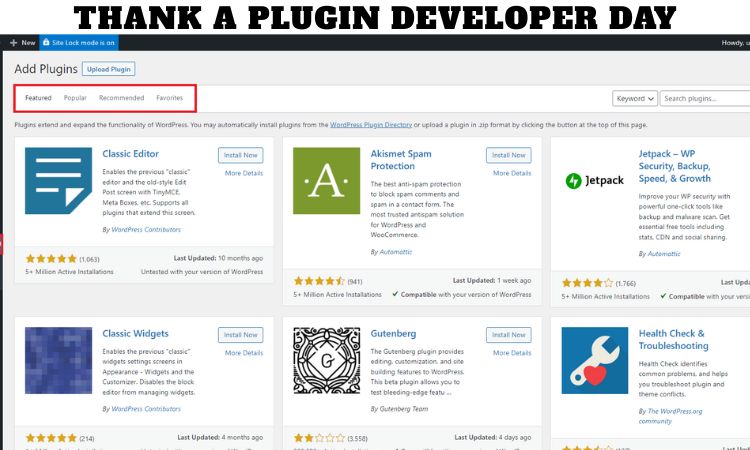
Task: Switch to the Popular tab
Action: 75,98
